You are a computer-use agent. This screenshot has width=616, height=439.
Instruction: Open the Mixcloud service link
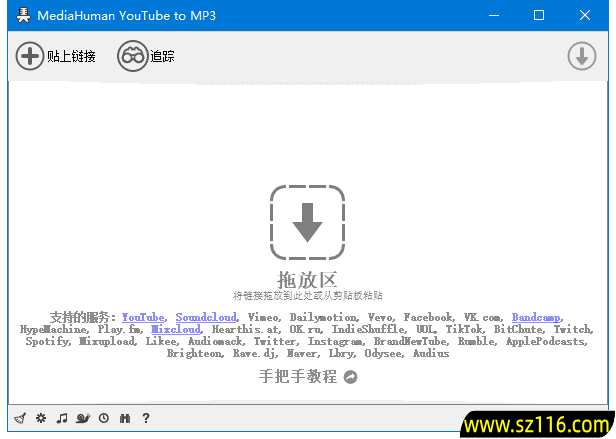point(176,329)
